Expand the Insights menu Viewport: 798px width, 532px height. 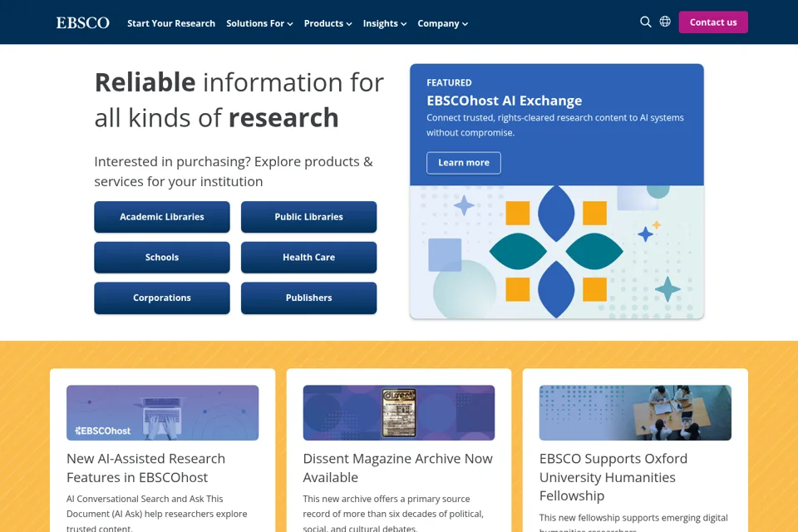pyautogui.click(x=385, y=23)
